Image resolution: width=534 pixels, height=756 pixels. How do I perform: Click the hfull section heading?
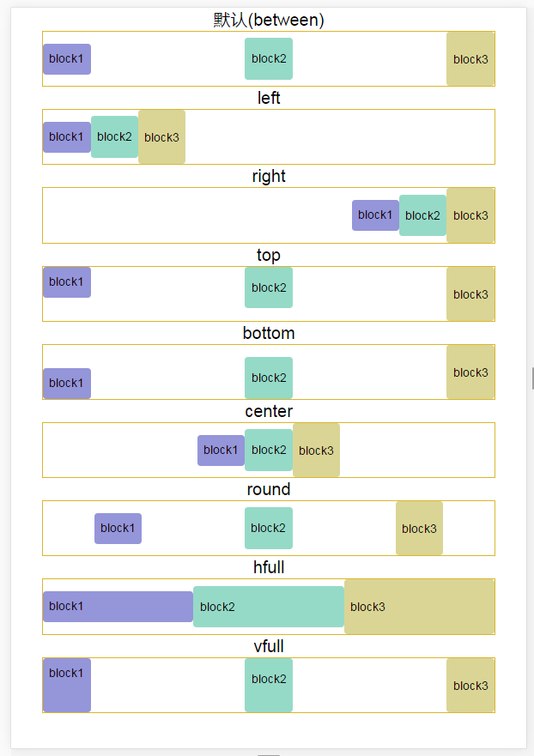pyautogui.click(x=269, y=567)
